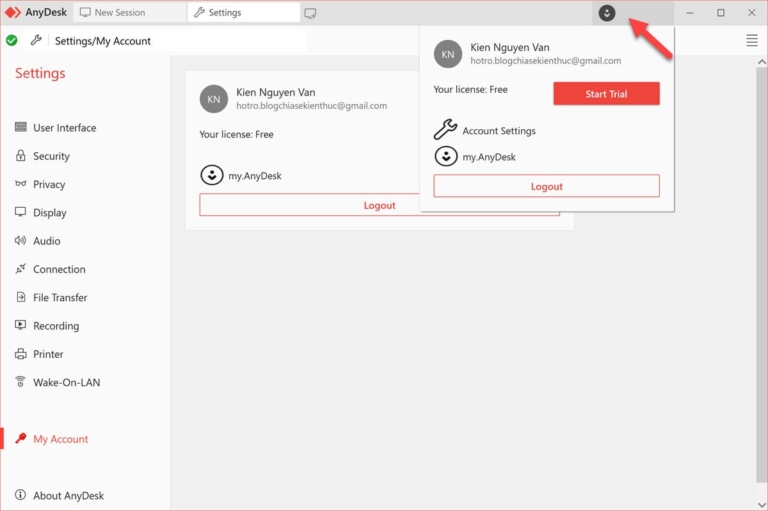Click the account profile icon in title bar
The height and width of the screenshot is (511, 768).
click(x=607, y=13)
